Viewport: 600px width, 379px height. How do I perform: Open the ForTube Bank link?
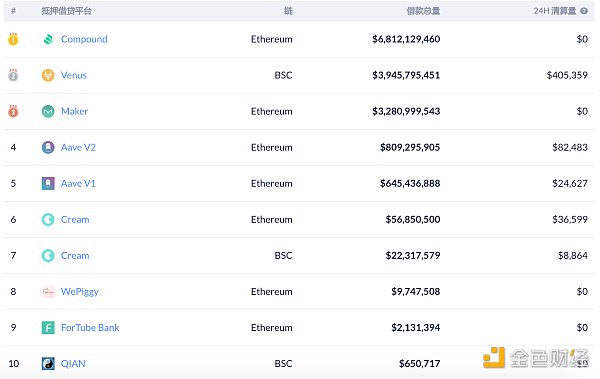[x=90, y=328]
